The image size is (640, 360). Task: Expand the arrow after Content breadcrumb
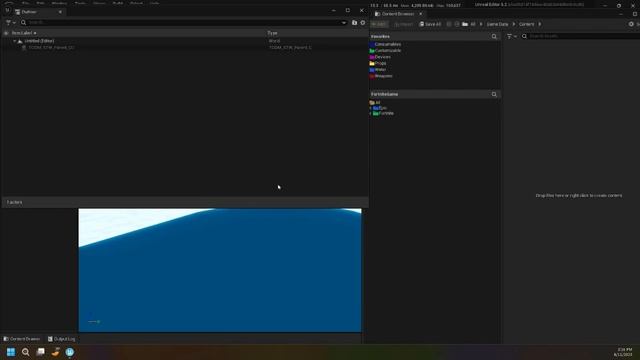coord(540,24)
